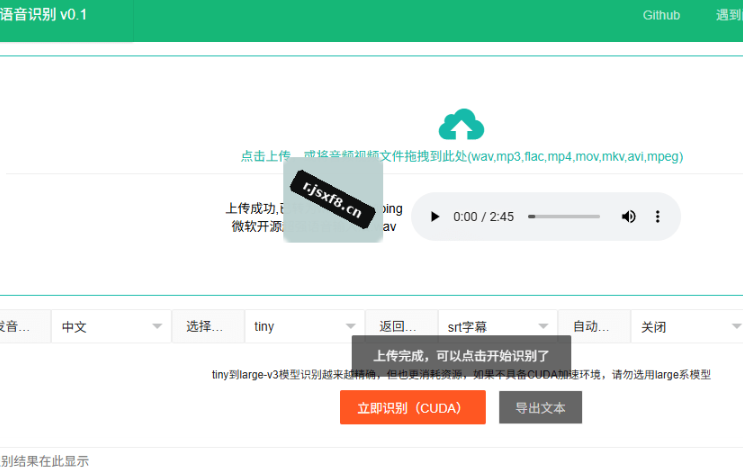Open the 关闭 auto option dropdown

(689, 326)
